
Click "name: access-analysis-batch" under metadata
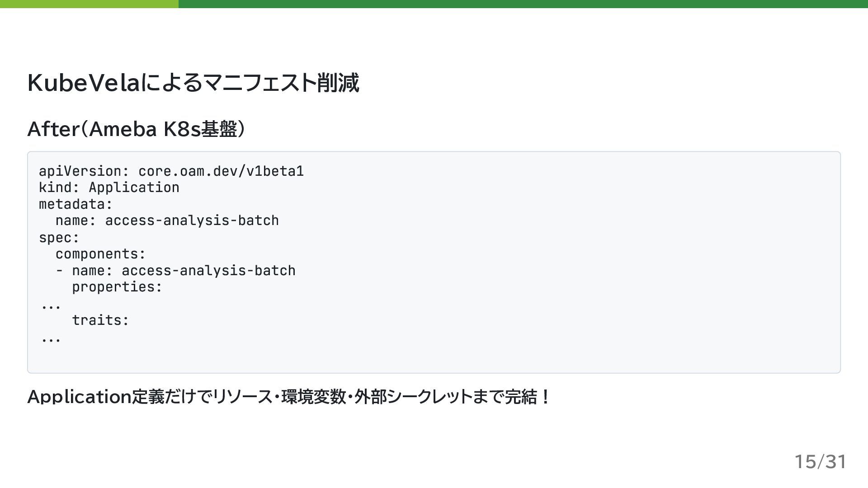167,221
